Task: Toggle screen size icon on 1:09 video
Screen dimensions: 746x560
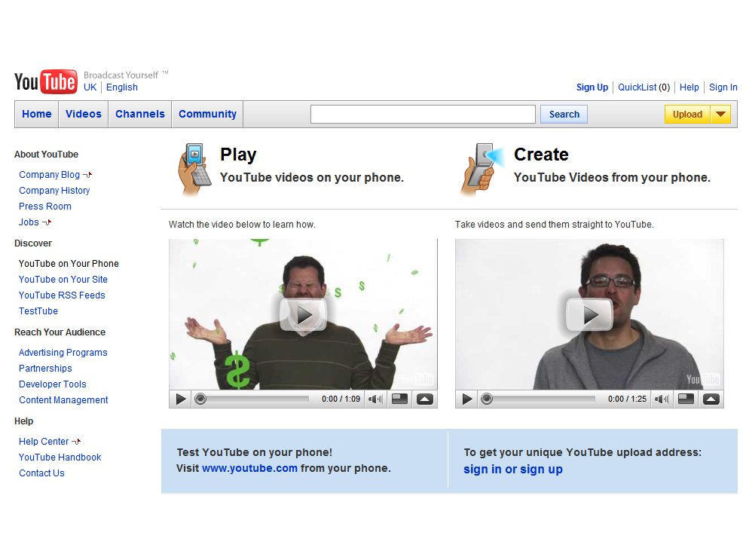Action: click(399, 399)
